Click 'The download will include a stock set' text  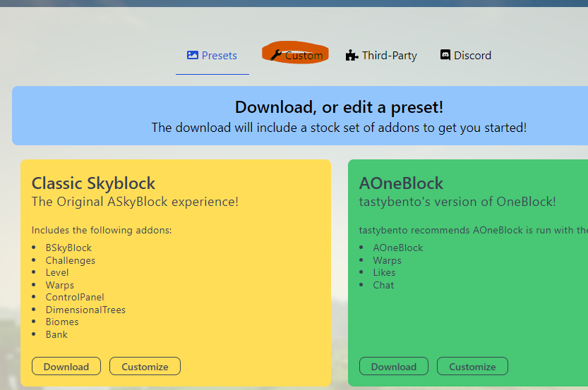[x=339, y=128]
